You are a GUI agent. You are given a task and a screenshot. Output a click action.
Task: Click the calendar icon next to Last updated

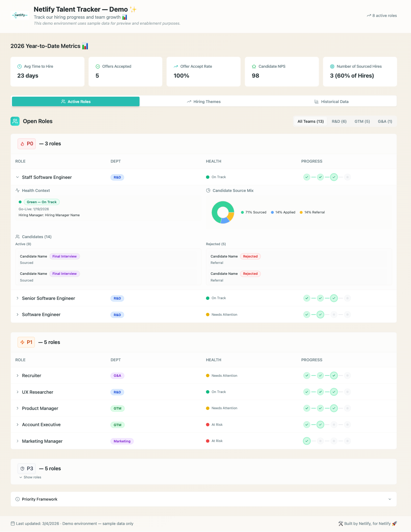(13, 523)
